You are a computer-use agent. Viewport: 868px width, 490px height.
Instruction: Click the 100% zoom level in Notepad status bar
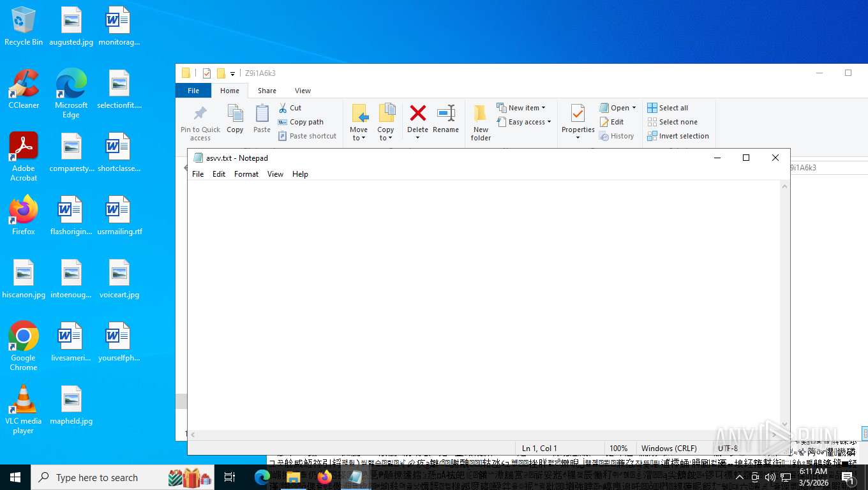tap(618, 449)
